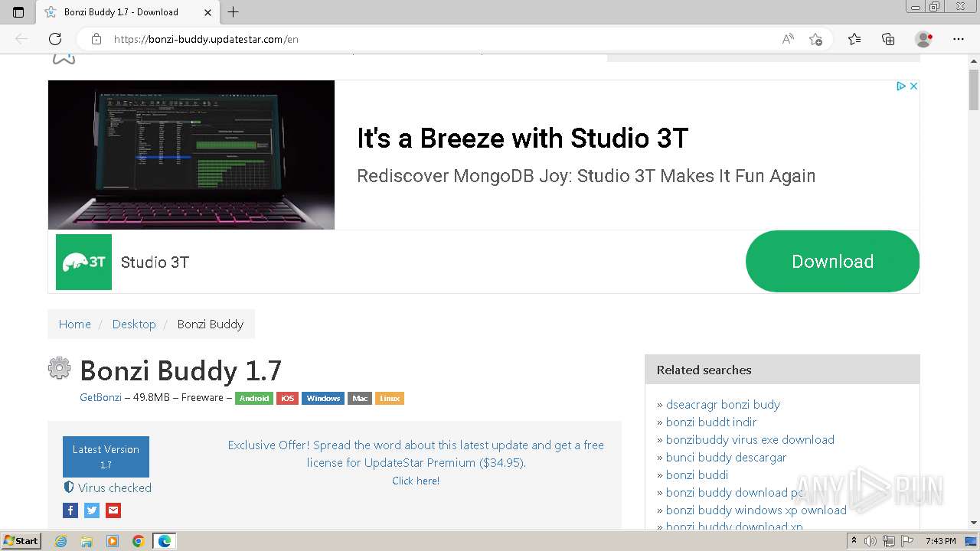Select the iOS platform badge
980x551 pixels.
click(287, 398)
